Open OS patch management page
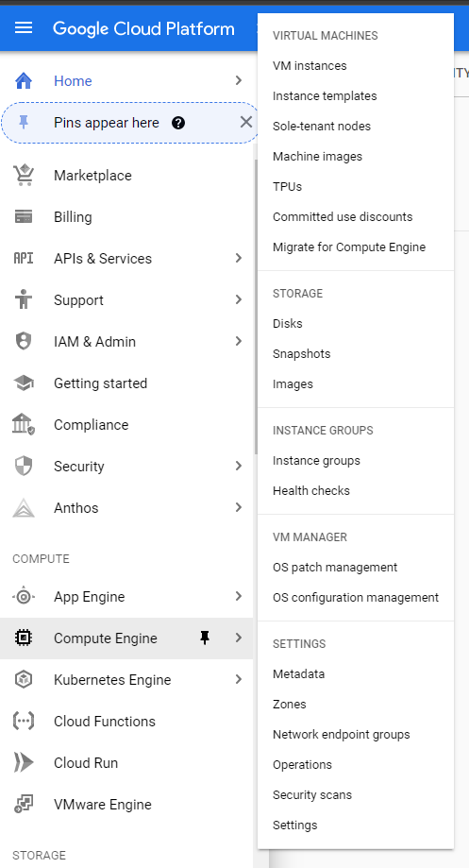 click(x=335, y=568)
